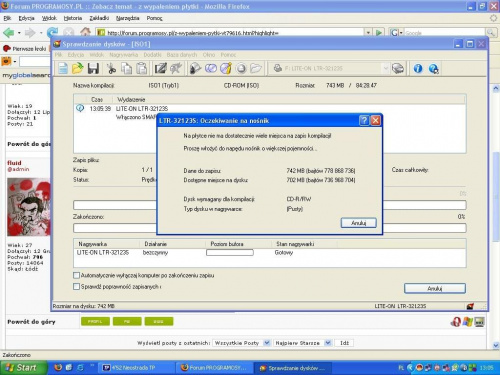Open the recorder selection dropdown in Nero toolbar
This screenshot has height=375, width=500.
pyautogui.click(x=385, y=68)
